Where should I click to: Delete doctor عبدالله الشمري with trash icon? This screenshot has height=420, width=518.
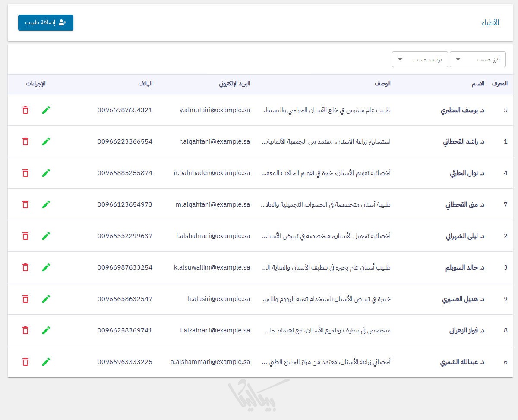pyautogui.click(x=25, y=362)
